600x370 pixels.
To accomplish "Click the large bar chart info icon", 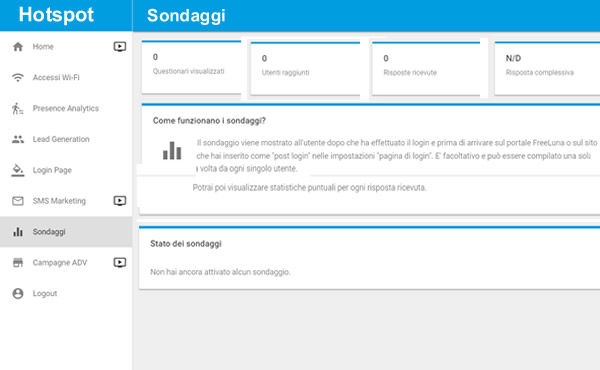I will point(172,150).
